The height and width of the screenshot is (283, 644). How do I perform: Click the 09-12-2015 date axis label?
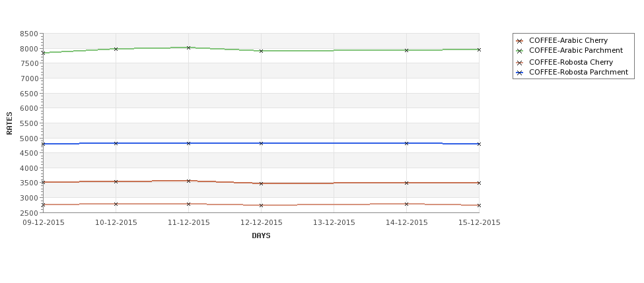coord(43,222)
